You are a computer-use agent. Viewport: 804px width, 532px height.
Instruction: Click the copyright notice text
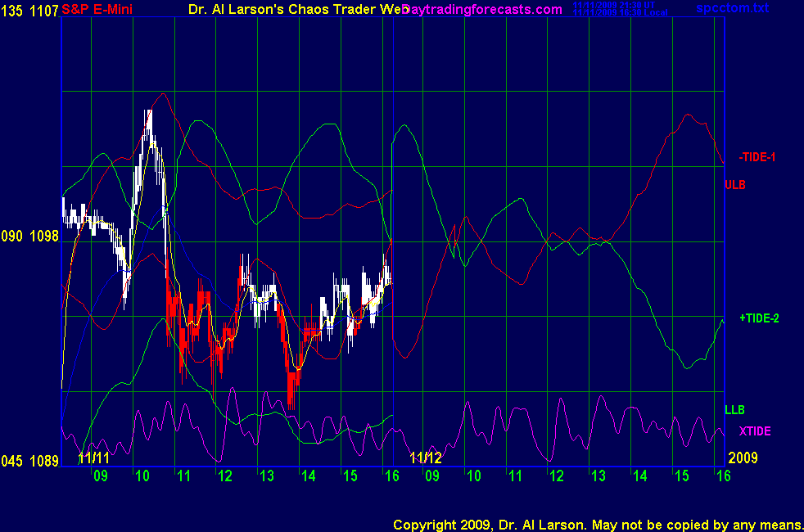(x=597, y=524)
